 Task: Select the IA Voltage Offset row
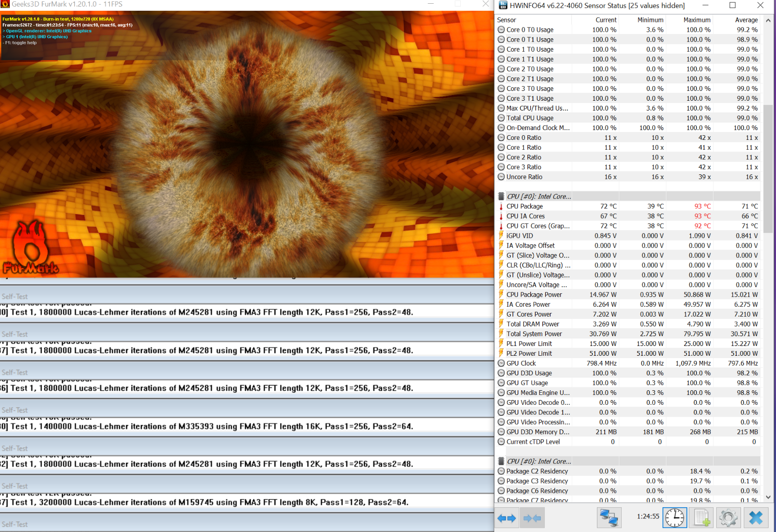(x=628, y=245)
